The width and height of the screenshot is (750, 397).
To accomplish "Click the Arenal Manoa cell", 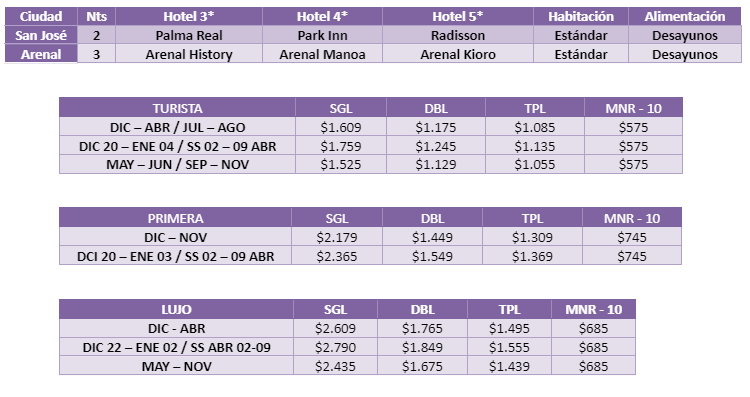I will point(322,54).
